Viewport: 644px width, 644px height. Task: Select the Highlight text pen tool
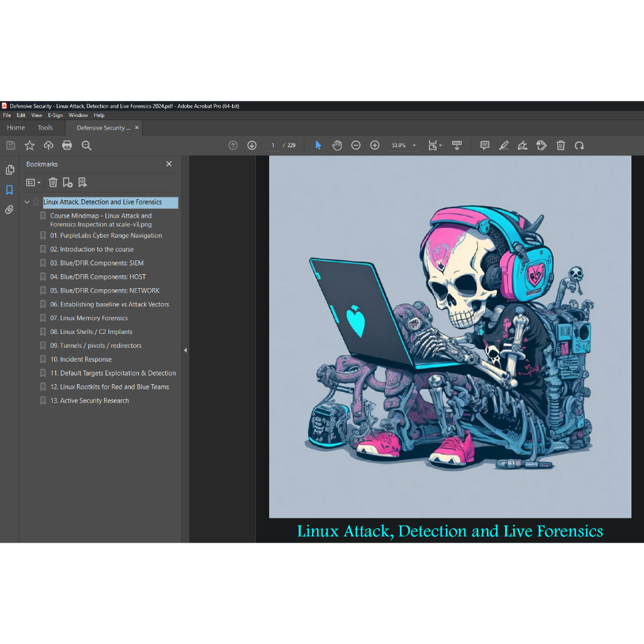[503, 145]
